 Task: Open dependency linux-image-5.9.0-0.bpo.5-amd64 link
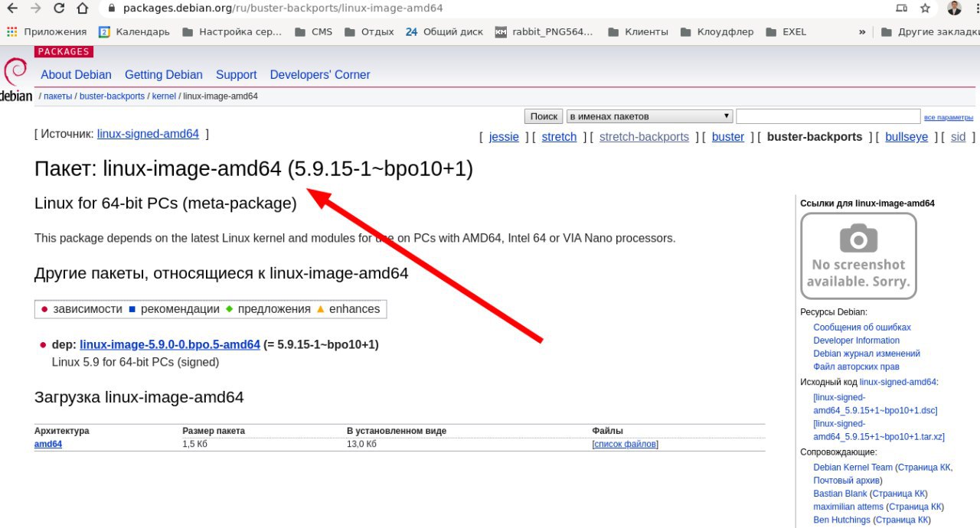[170, 344]
